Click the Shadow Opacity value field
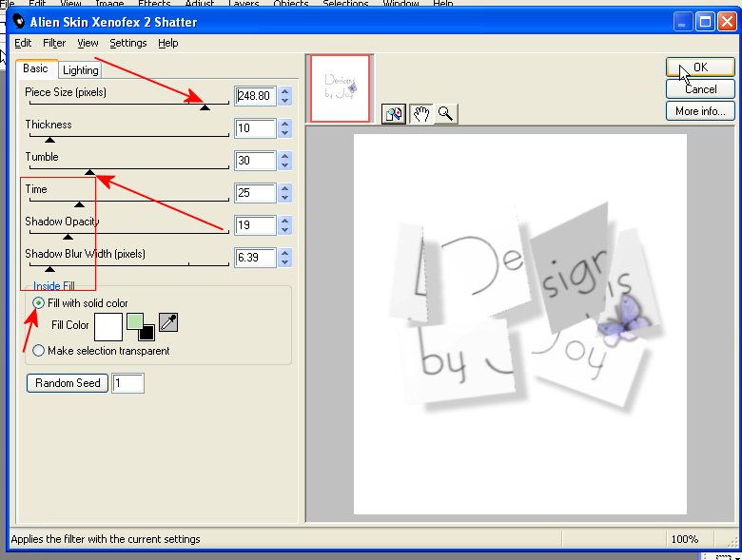Screen dimensions: 742x560 click(x=256, y=225)
